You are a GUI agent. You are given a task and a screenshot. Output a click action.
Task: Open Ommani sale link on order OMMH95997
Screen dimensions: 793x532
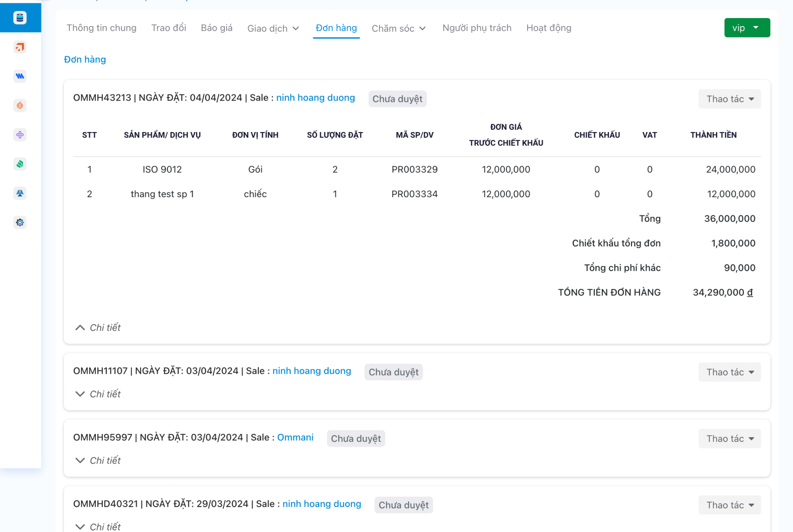(295, 437)
